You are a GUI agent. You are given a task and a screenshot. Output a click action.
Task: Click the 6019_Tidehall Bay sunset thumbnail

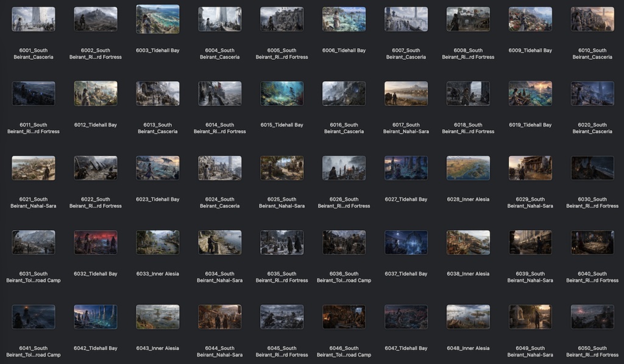pyautogui.click(x=530, y=93)
